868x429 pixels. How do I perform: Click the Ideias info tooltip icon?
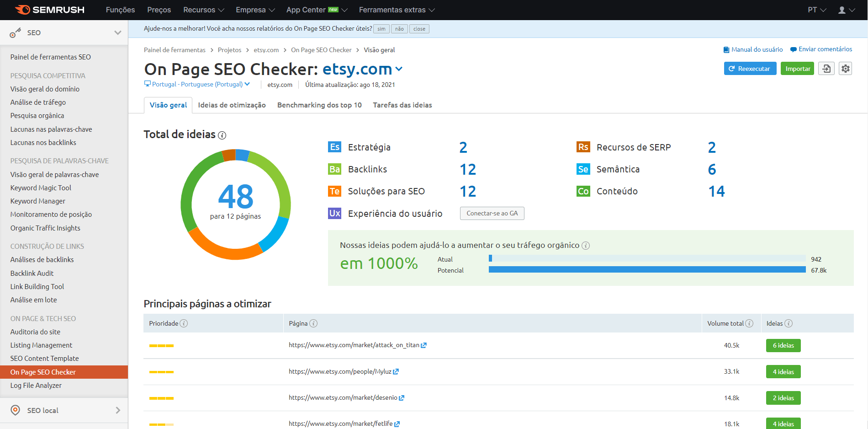pos(789,323)
